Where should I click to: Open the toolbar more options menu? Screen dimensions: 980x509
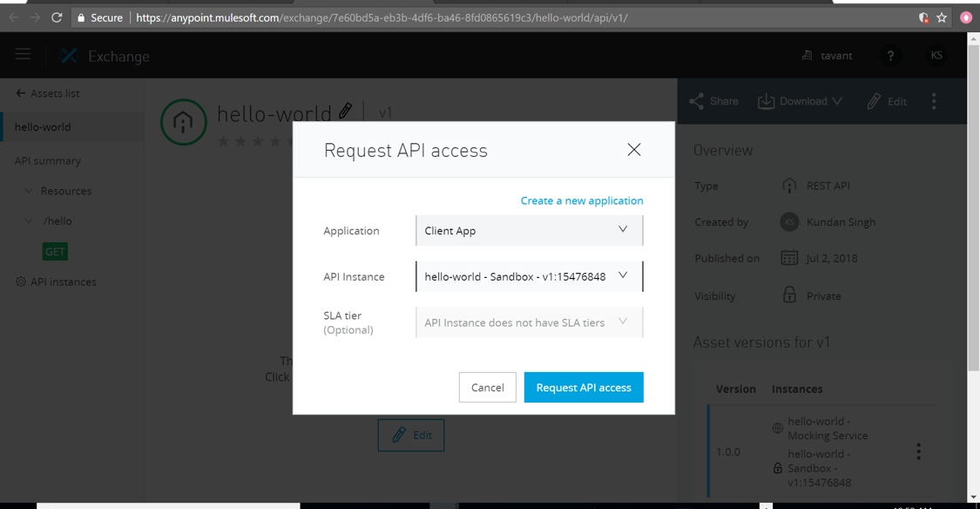pos(934,101)
